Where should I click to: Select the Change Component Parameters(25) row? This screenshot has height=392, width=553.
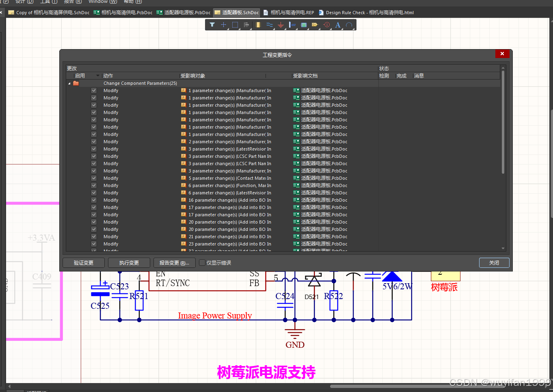click(283, 83)
